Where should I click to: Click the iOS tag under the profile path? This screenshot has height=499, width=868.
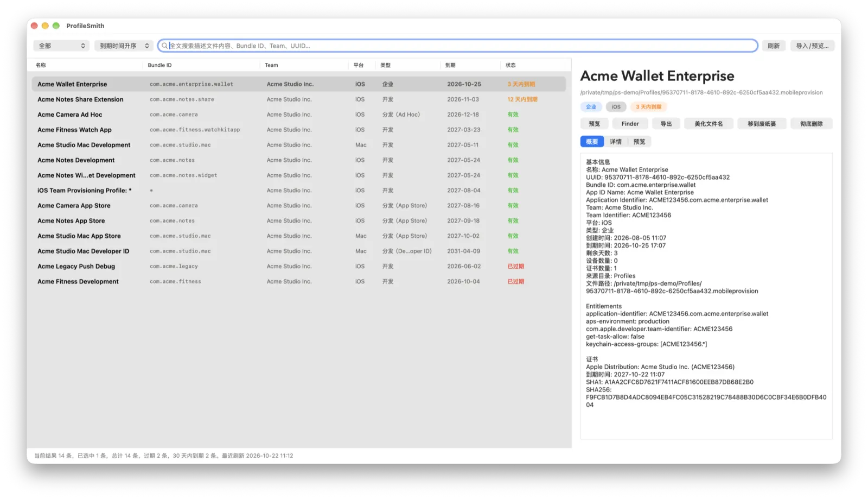616,107
